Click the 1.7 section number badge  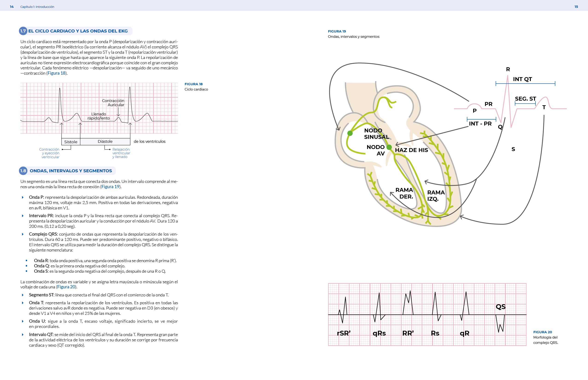(x=23, y=31)
